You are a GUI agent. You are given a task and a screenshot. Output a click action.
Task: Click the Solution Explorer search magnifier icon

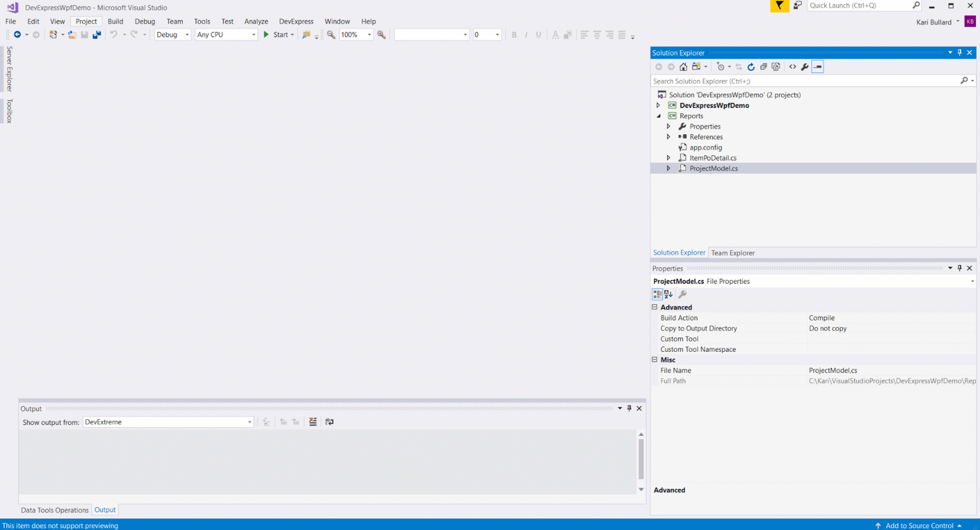coord(964,81)
